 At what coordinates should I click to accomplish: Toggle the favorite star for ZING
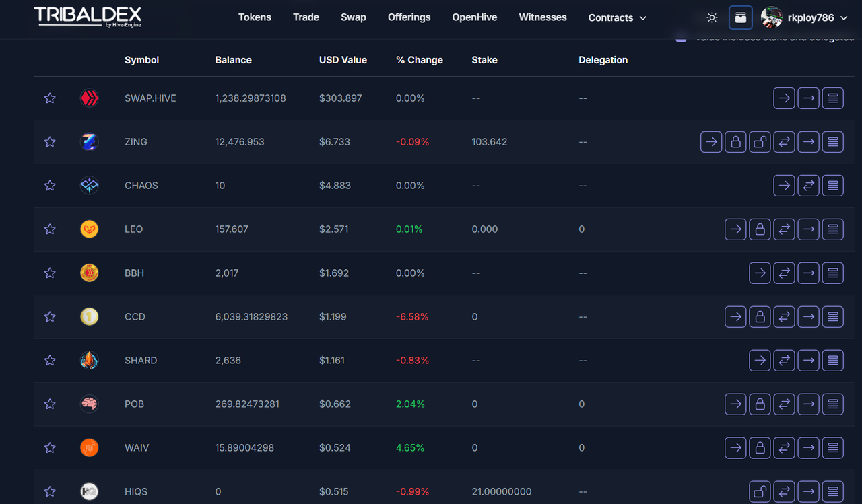tap(50, 142)
